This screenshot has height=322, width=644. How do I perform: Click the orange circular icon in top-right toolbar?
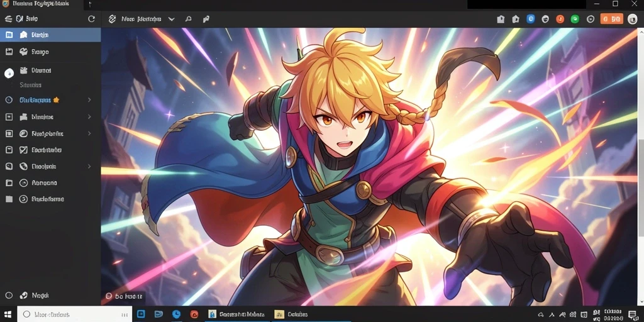(x=560, y=19)
